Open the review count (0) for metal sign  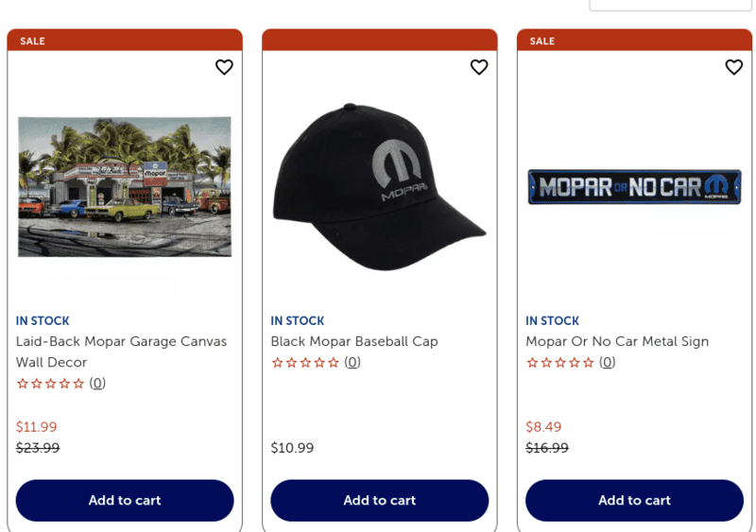coord(607,362)
